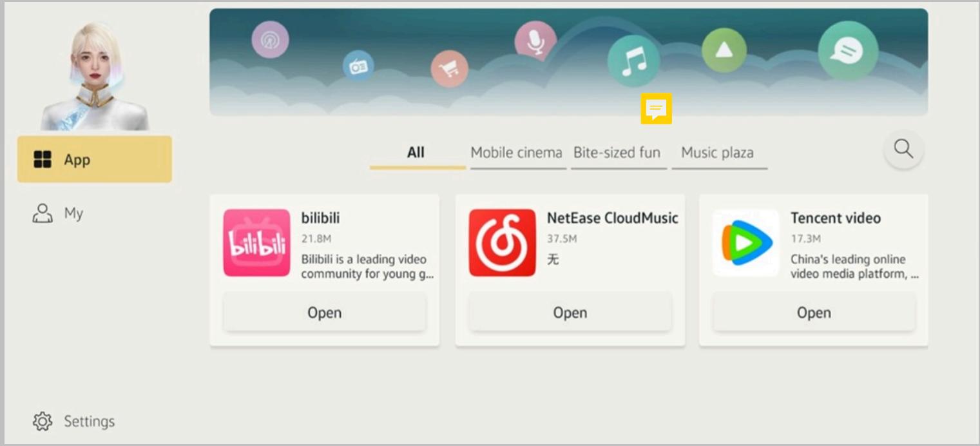Click the 无 description under NetEase CloudMusic
The image size is (980, 446).
(x=553, y=259)
